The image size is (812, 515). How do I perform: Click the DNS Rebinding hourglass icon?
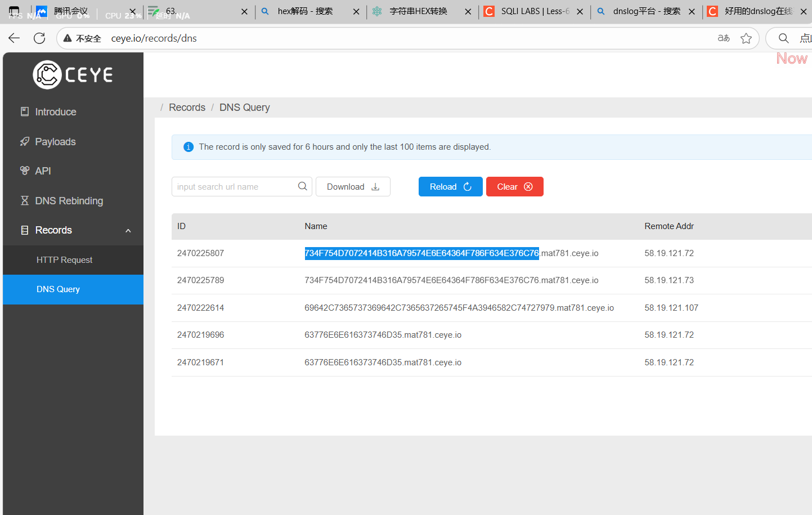(x=25, y=200)
